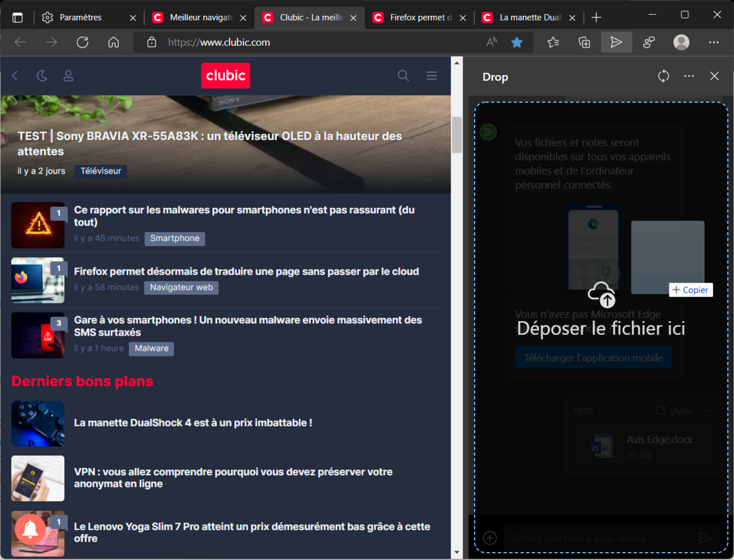The width and height of the screenshot is (734, 560).
Task: Click the page vertical scrollbar thumb
Action: [x=456, y=134]
